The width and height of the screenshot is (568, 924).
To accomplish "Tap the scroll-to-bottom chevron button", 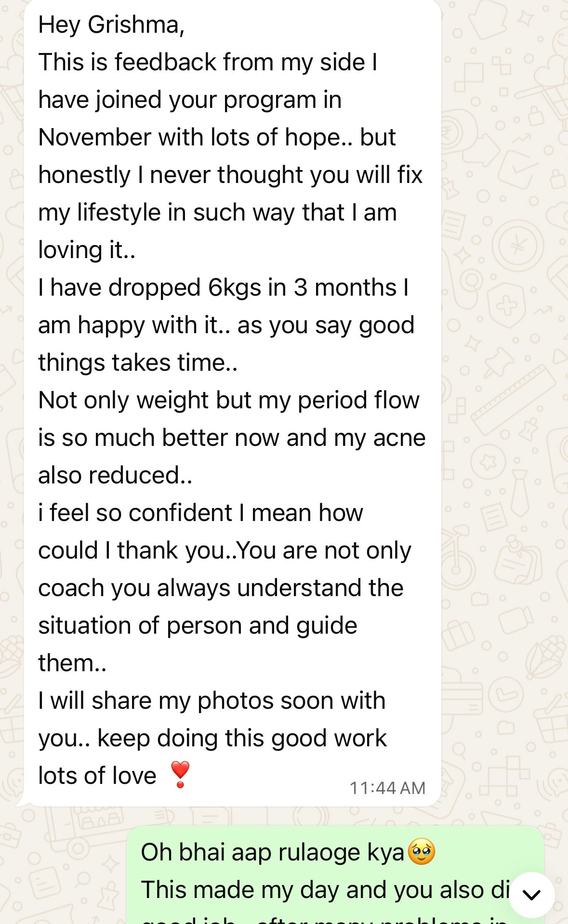I will pos(531,895).
